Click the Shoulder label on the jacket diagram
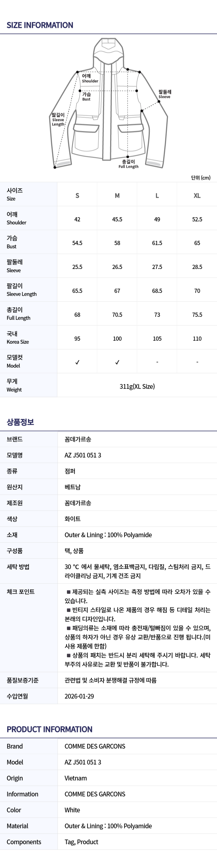This screenshot has height=868, width=217. coord(90,79)
